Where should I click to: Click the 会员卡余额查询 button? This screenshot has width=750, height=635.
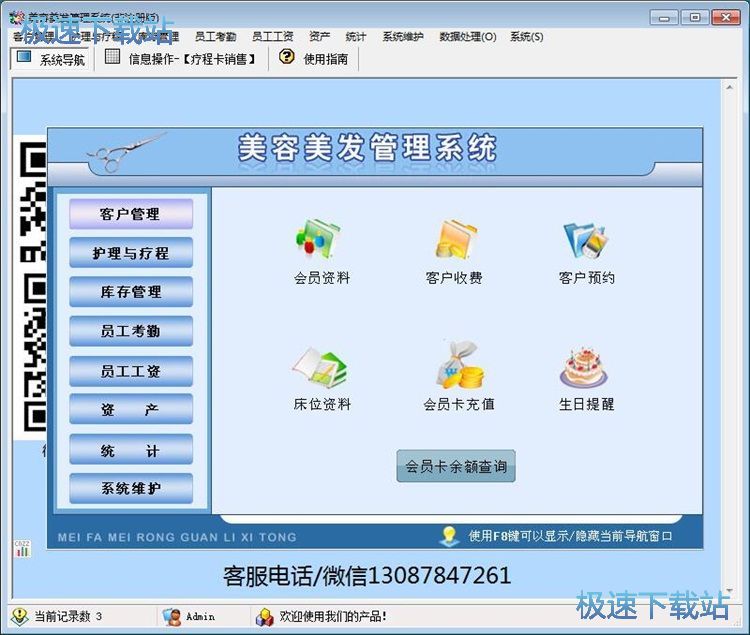coord(456,466)
